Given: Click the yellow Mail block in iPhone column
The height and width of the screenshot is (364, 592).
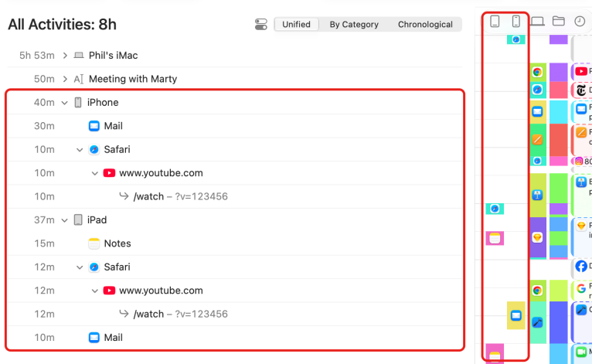Looking at the screenshot, I should coord(516,315).
